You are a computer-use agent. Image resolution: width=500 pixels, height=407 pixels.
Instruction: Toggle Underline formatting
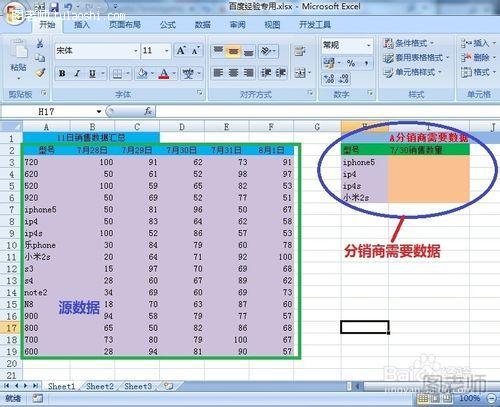pyautogui.click(x=92, y=73)
